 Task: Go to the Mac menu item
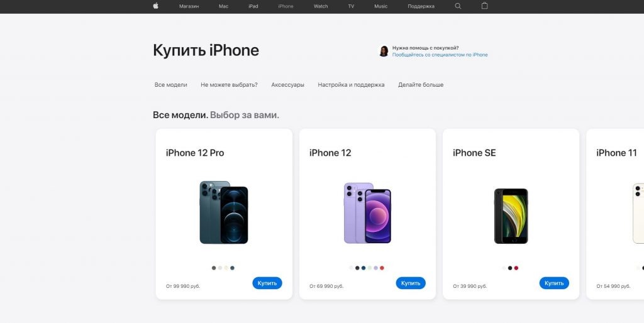click(223, 6)
